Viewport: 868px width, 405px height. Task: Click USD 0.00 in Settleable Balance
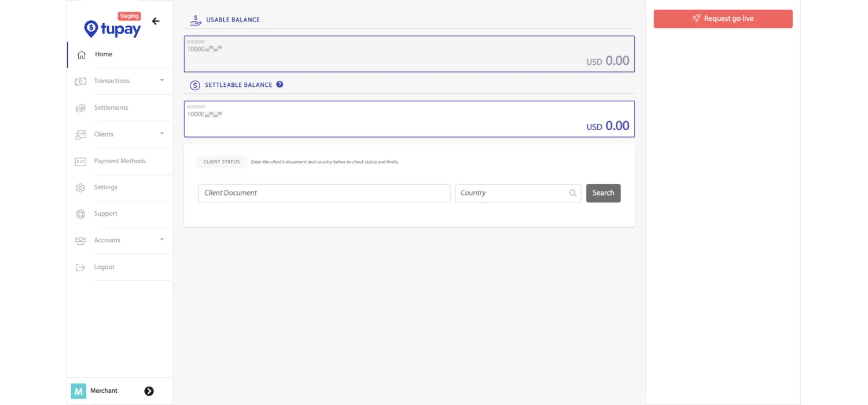click(x=608, y=126)
